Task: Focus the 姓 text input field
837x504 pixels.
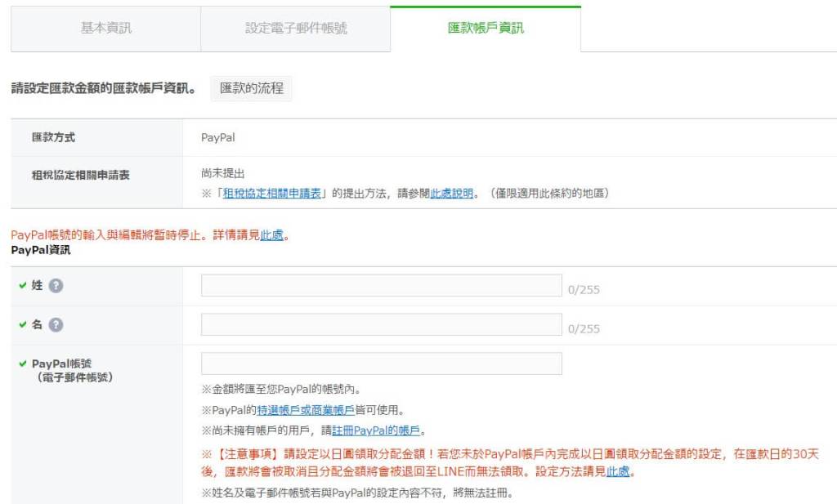Action: click(x=382, y=285)
